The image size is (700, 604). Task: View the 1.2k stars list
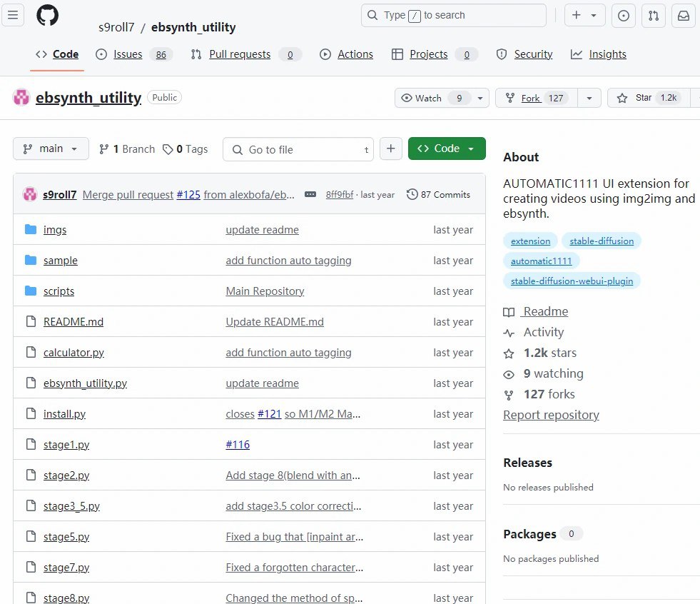pyautogui.click(x=539, y=353)
